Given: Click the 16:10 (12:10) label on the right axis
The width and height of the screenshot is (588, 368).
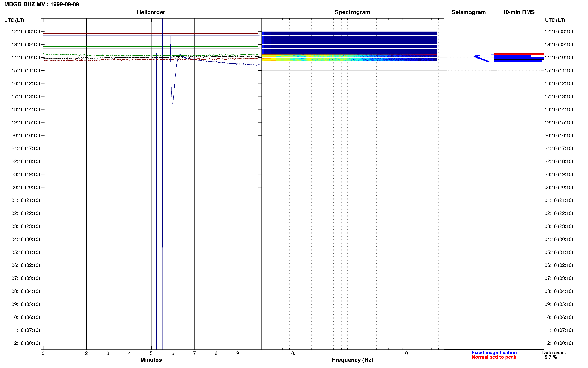Looking at the screenshot, I should tap(559, 83).
